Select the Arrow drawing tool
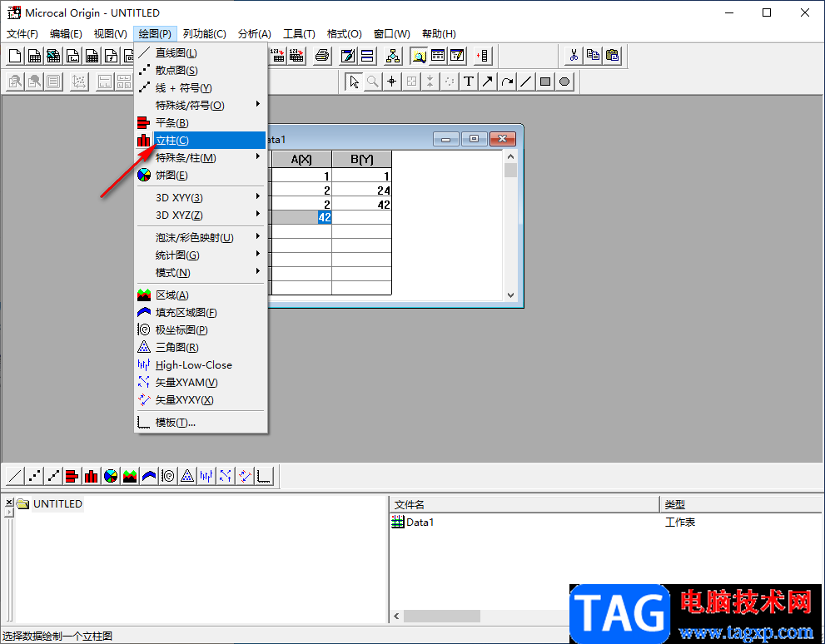 (x=488, y=82)
